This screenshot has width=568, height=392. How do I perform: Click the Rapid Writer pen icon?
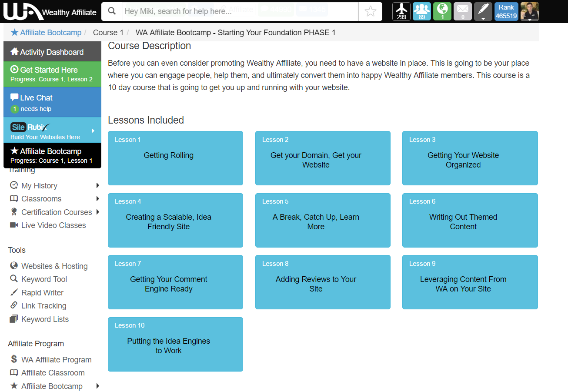pos(14,292)
